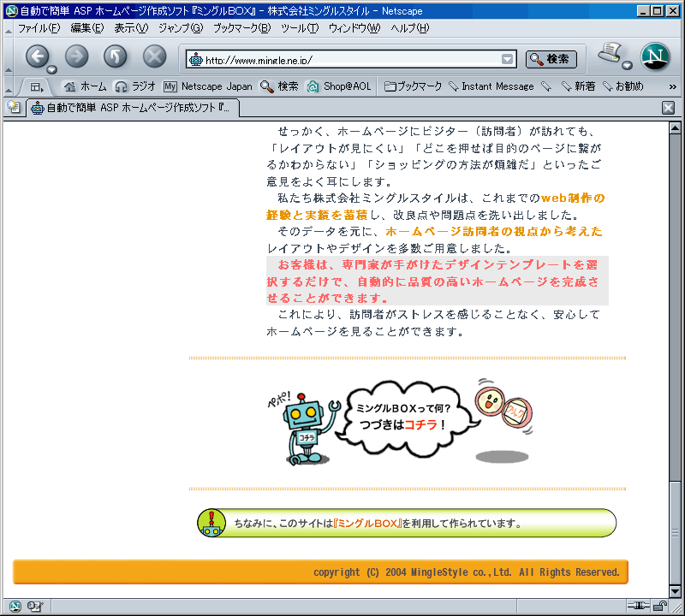This screenshot has width=685, height=616.
Task: Close the current tab with the X
Action: (x=668, y=108)
